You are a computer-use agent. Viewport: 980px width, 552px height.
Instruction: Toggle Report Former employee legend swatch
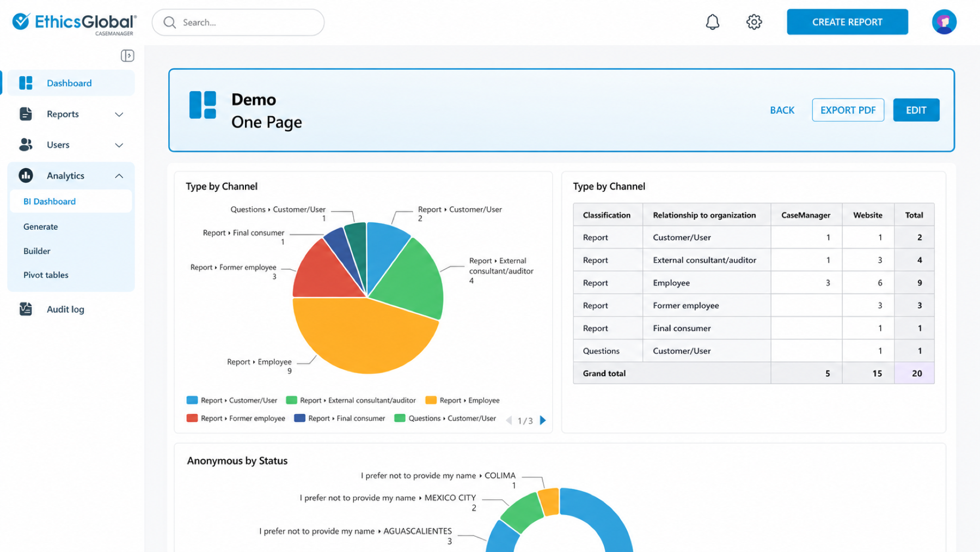(x=192, y=418)
